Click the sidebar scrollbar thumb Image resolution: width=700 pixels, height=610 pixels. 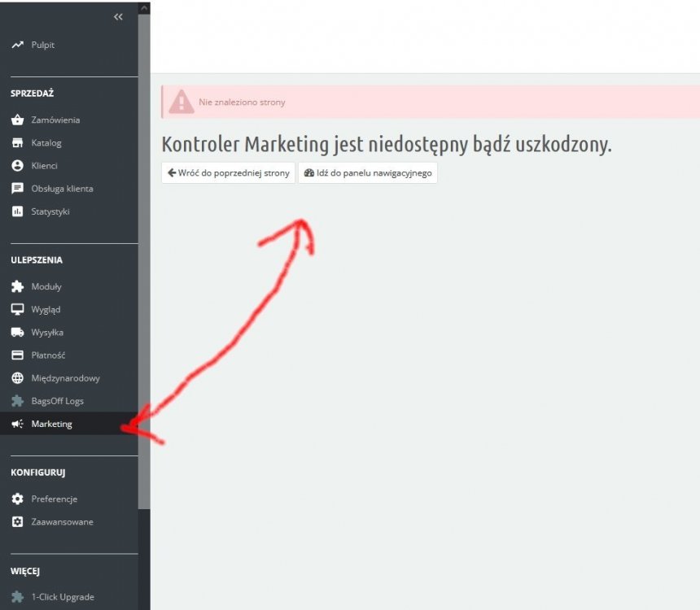point(144,262)
